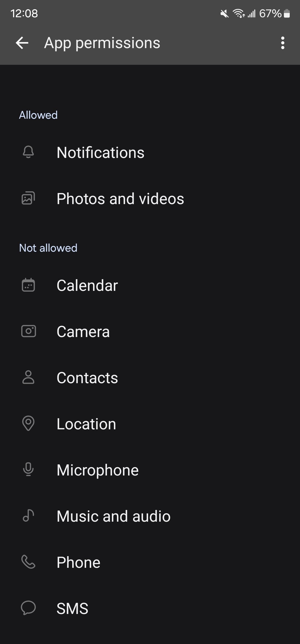Image resolution: width=300 pixels, height=644 pixels.
Task: Tap the Notifications bell icon
Action: (28, 152)
